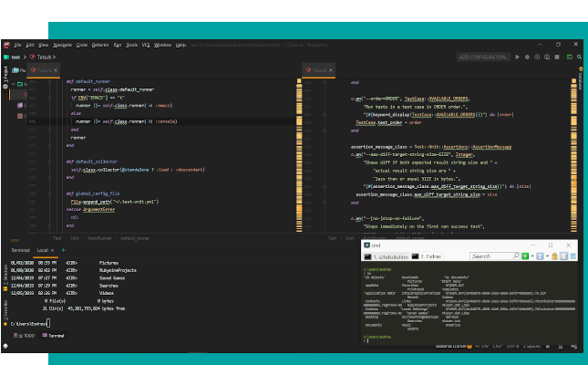Click the RubyMine logo icon in title bar
Screen dimensions: 588x365
6,45
